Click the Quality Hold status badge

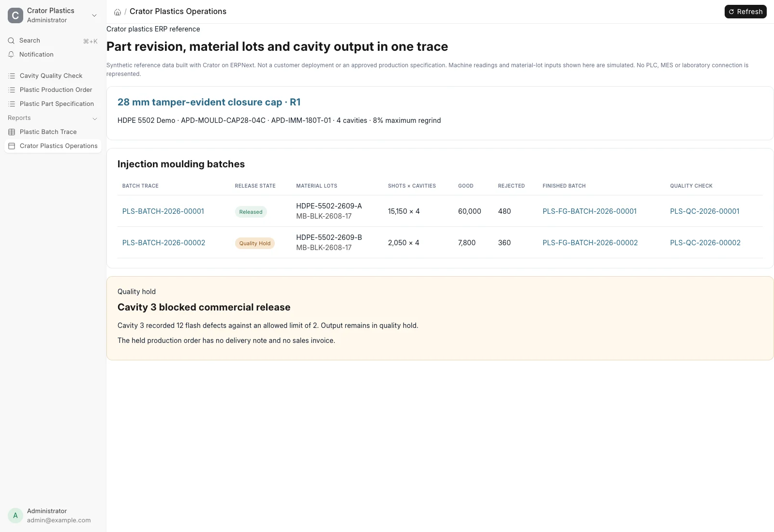[255, 243]
